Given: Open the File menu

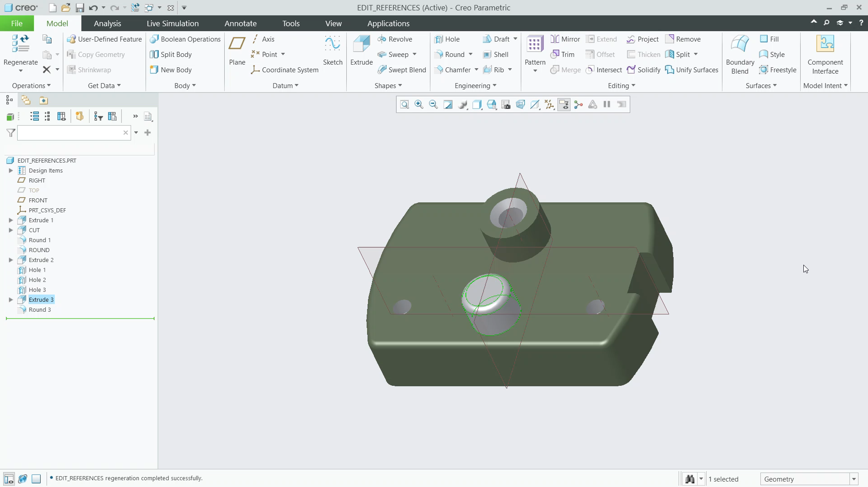Looking at the screenshot, I should (17, 23).
